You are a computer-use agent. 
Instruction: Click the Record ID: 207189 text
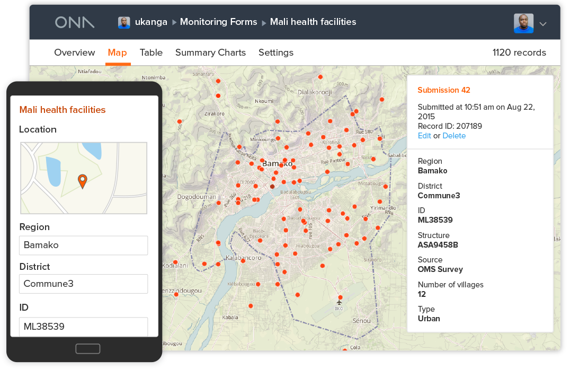(450, 126)
